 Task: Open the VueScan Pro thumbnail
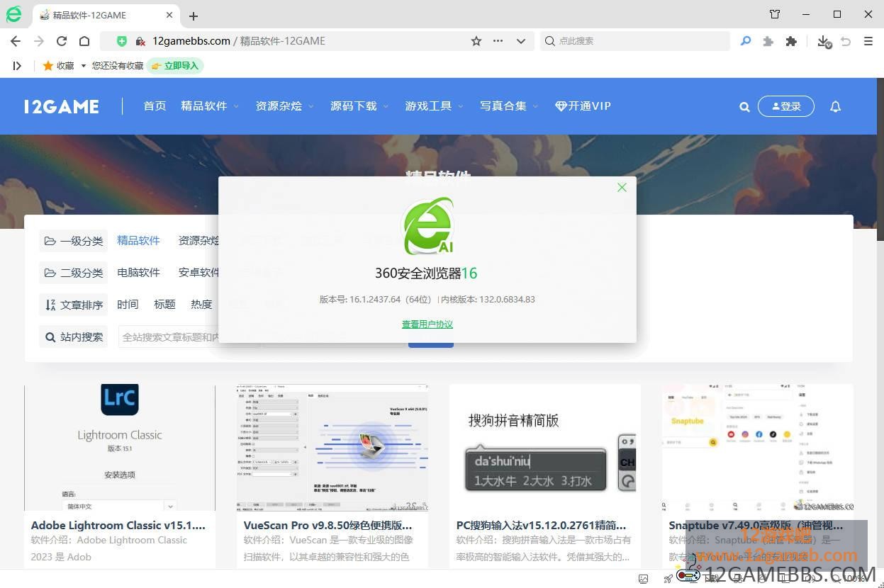[x=332, y=448]
